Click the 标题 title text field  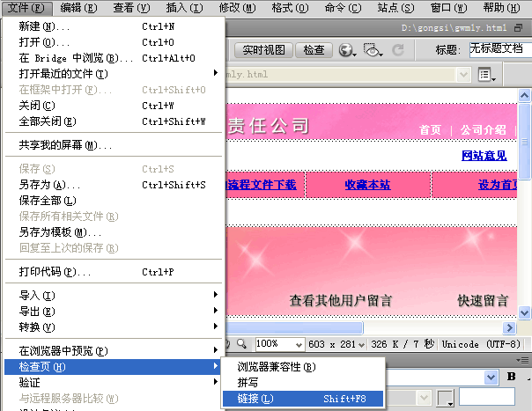pyautogui.click(x=499, y=48)
